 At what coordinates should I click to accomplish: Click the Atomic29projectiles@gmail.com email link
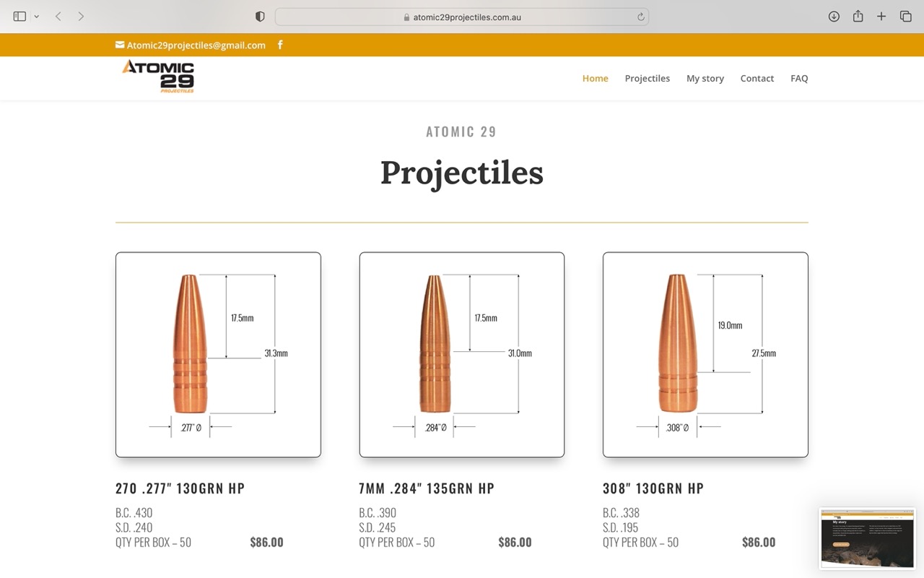(196, 45)
